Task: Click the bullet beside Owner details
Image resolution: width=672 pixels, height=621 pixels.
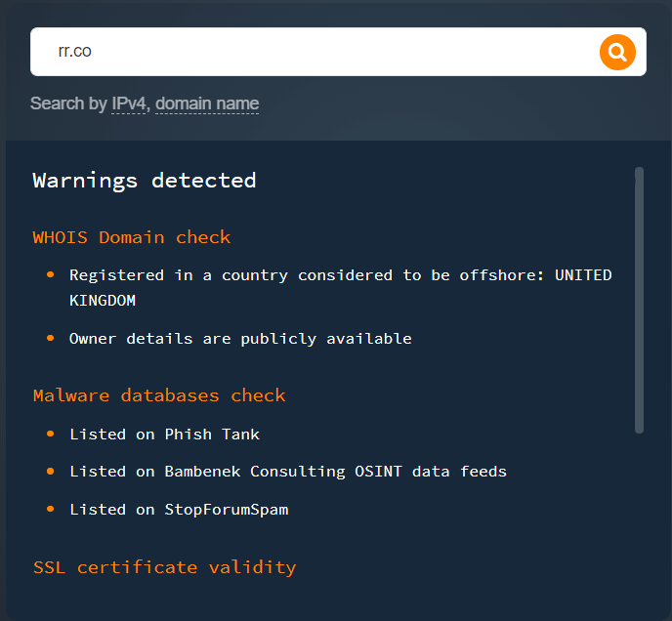Action: (50, 338)
